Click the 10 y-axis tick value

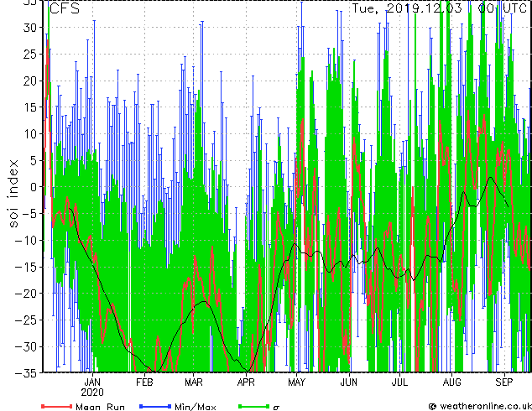pyautogui.click(x=29, y=134)
